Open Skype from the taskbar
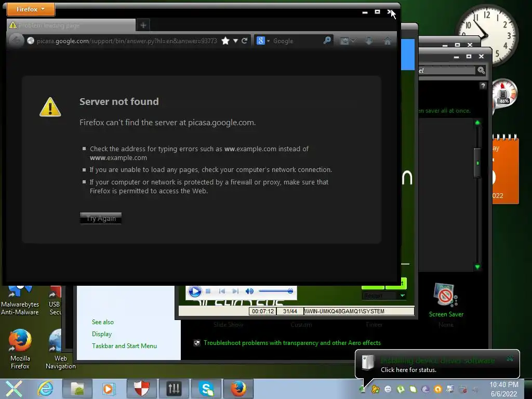The image size is (532, 399). [206, 389]
